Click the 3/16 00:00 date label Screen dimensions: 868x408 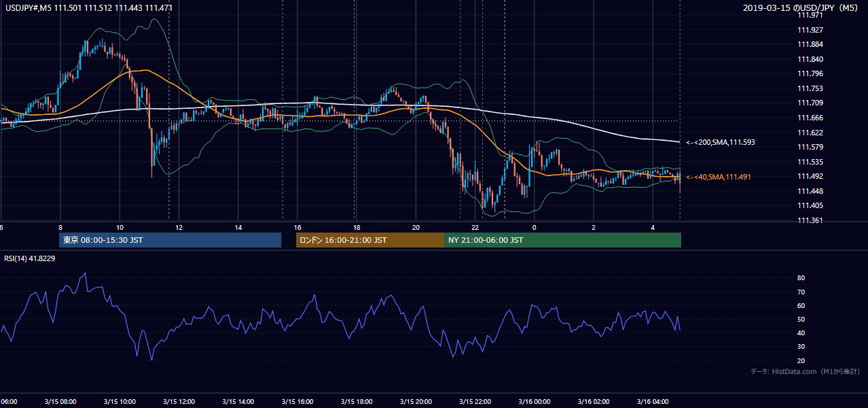[x=535, y=401]
